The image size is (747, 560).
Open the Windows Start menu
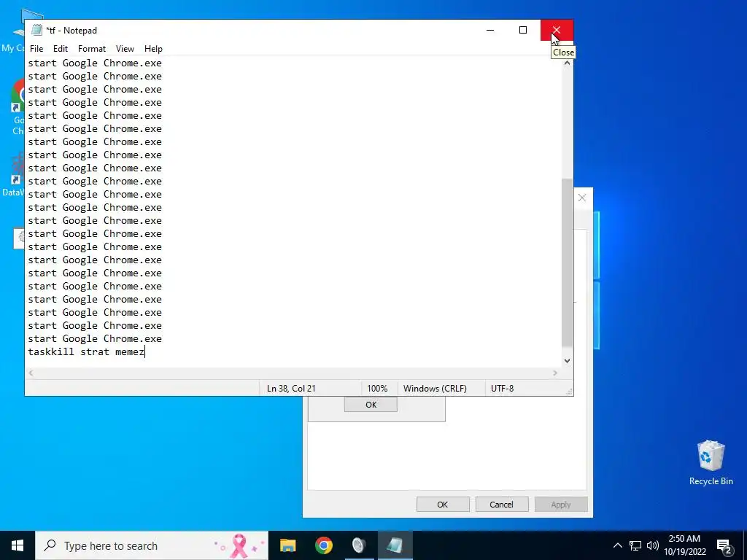(x=18, y=545)
